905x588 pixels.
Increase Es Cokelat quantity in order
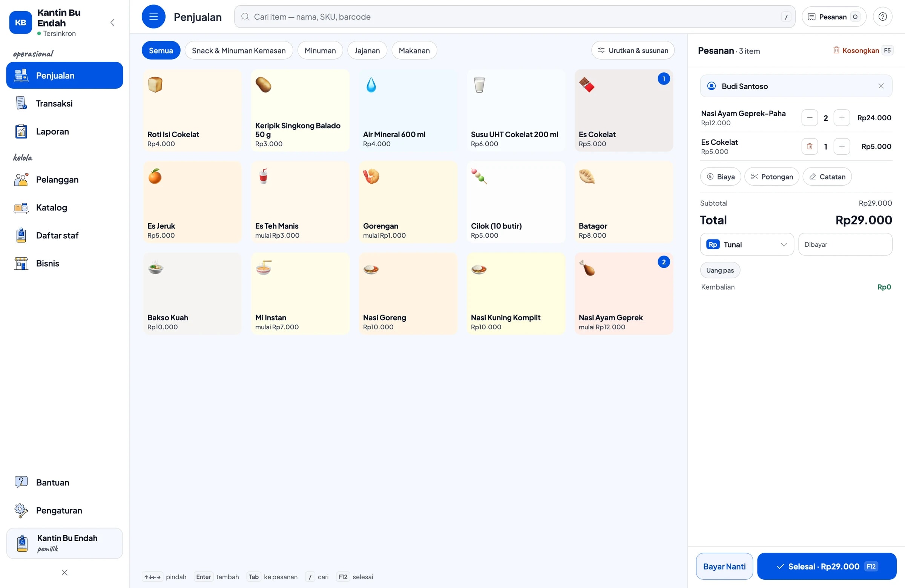point(842,146)
